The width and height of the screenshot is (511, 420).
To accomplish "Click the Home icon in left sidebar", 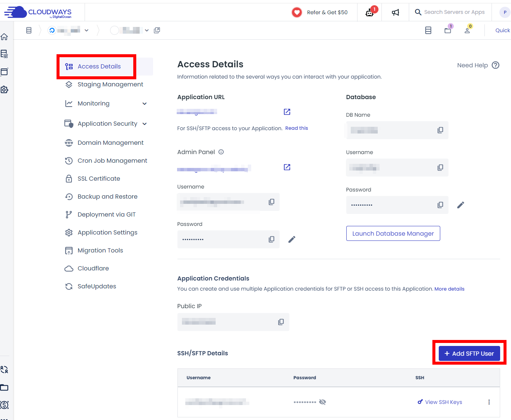I will pos(4,37).
